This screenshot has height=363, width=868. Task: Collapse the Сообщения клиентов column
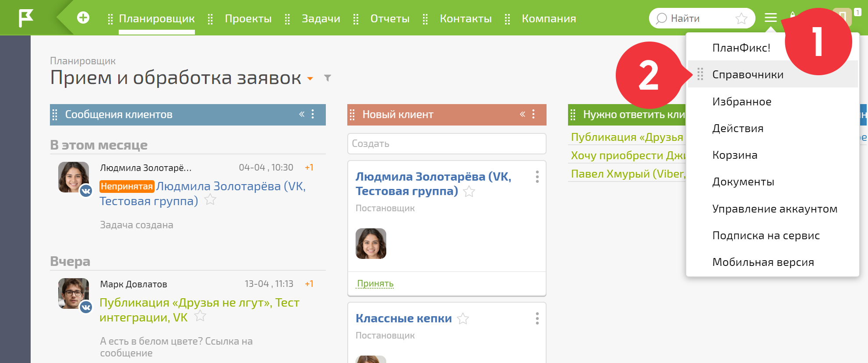[x=302, y=114]
